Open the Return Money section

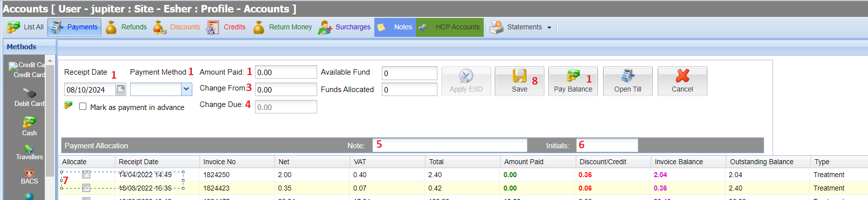[x=282, y=27]
